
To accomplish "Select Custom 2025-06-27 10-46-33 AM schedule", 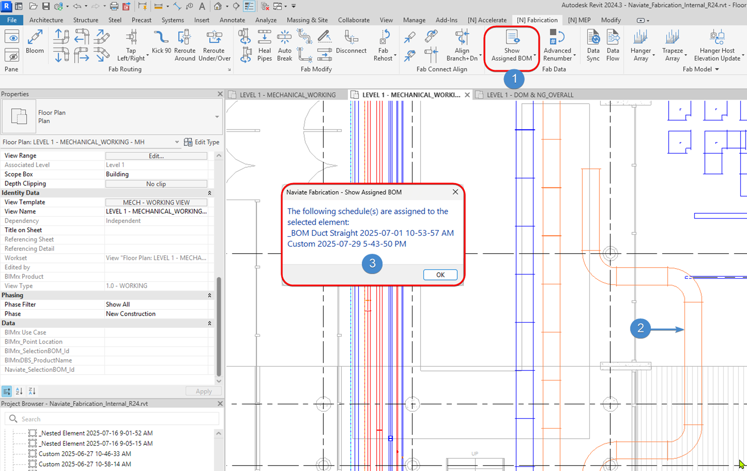I will (x=84, y=454).
